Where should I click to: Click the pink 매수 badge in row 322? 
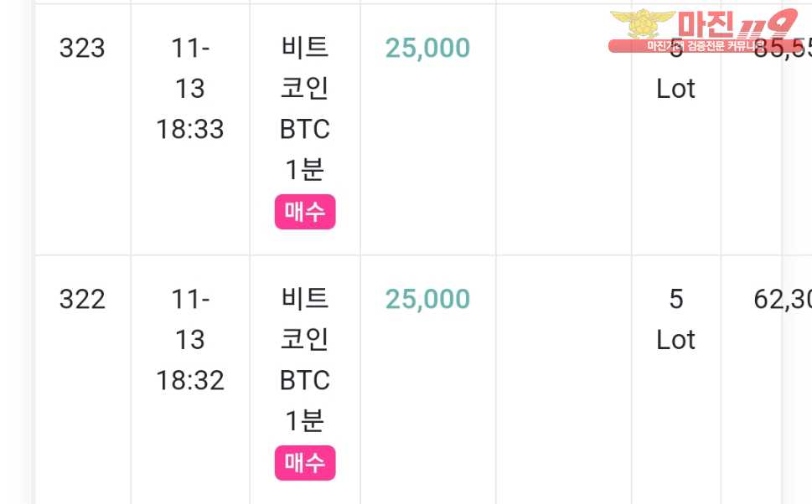305,463
